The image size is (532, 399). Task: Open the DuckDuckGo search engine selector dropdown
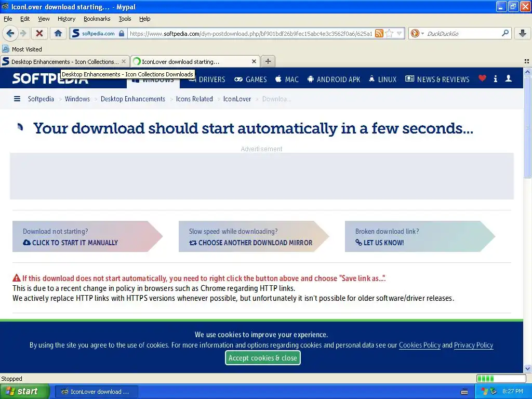point(417,33)
